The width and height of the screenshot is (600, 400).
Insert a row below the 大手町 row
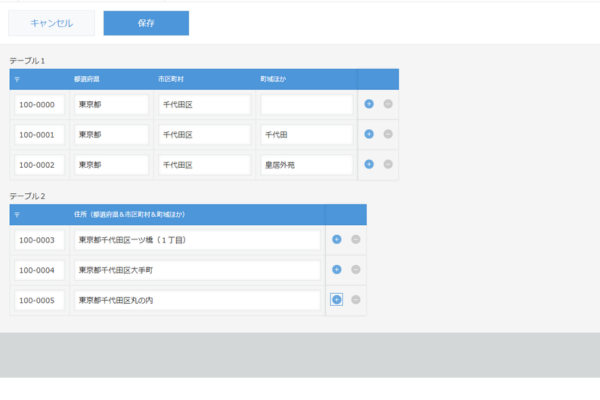pos(336,270)
